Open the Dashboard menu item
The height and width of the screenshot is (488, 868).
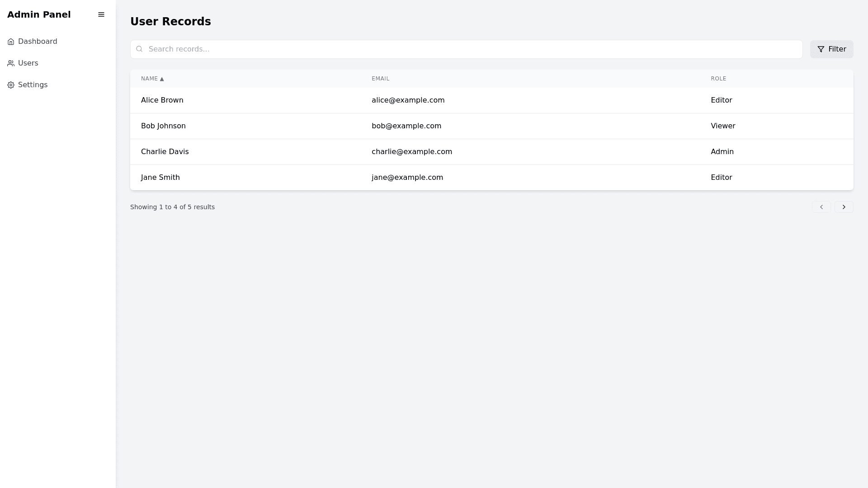click(38, 42)
